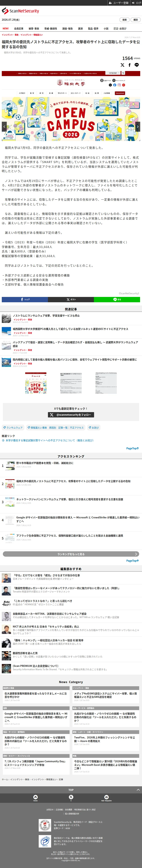Click the インシデント・情報漏えい breadcrumb link
Image resolution: width=142 pixels, height=868 pixels.
click(x=32, y=35)
